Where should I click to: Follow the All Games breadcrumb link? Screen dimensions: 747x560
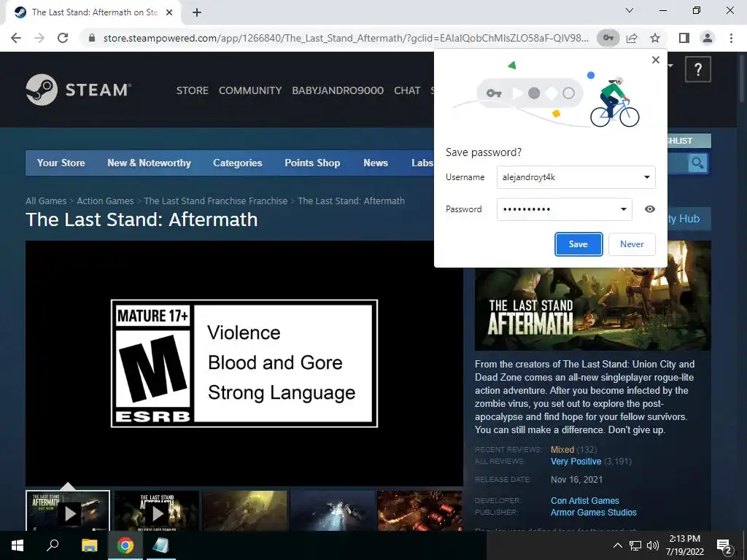(x=46, y=201)
